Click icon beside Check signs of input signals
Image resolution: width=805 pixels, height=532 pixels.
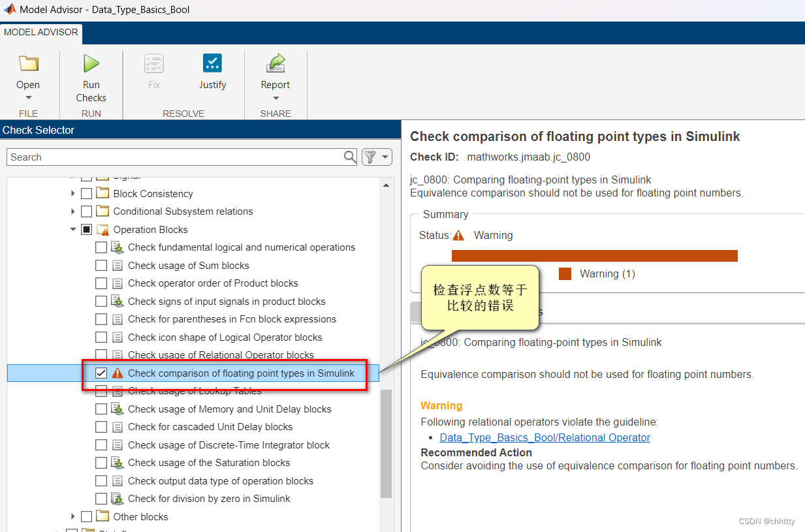click(118, 301)
